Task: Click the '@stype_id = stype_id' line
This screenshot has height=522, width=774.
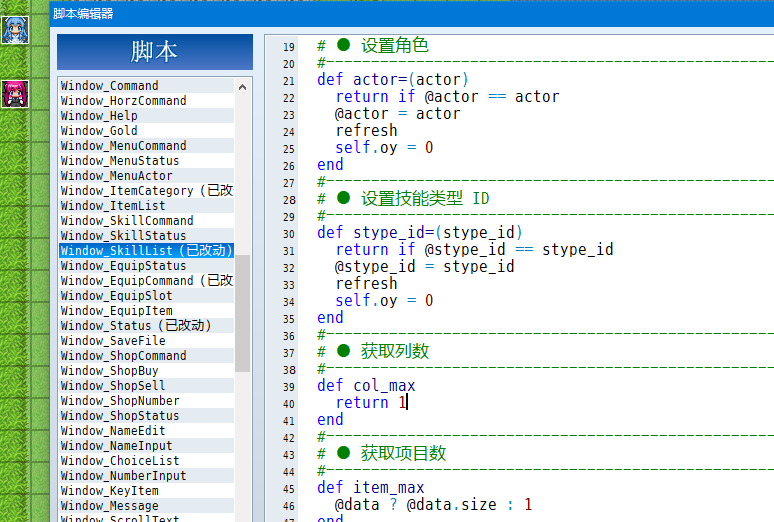Action: 425,267
